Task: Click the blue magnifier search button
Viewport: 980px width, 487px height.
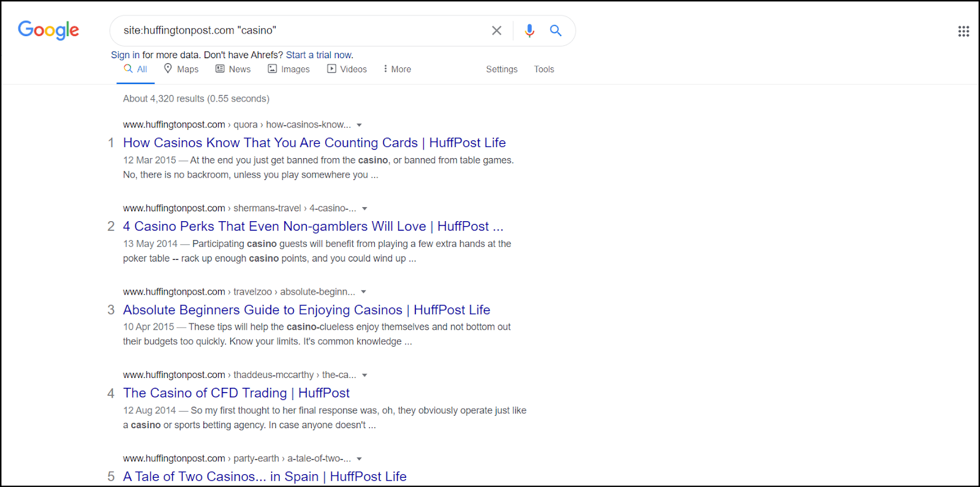Action: coord(556,31)
